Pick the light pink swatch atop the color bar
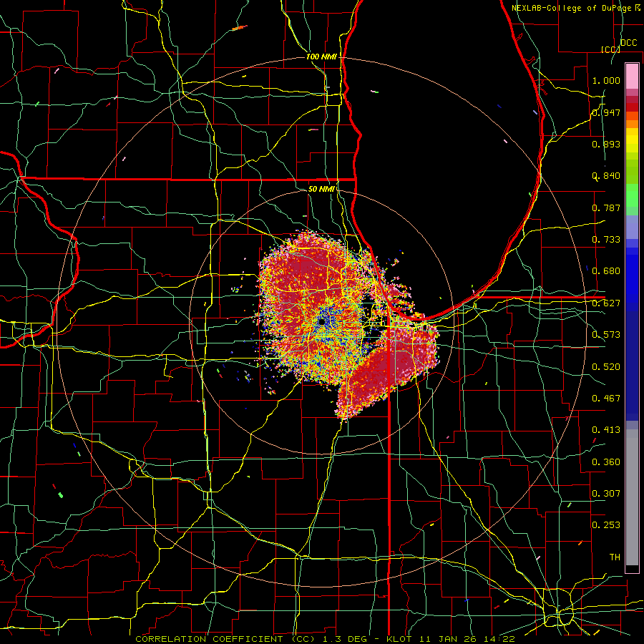 pos(632,76)
